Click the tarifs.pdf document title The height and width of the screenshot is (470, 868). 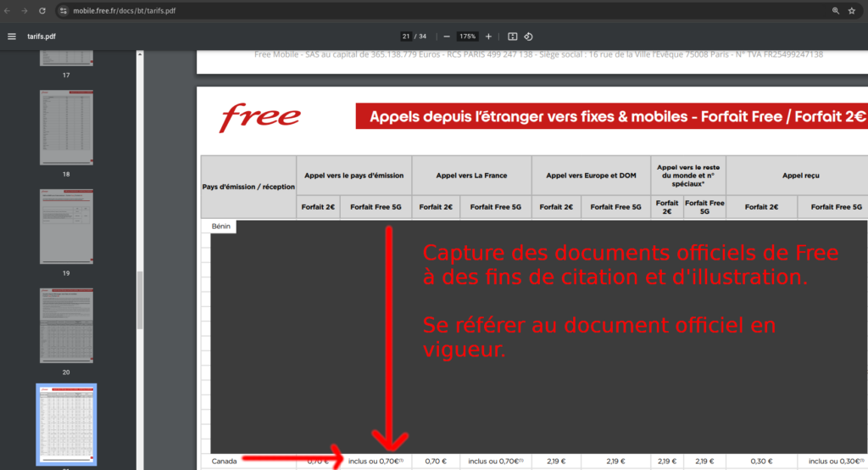[x=42, y=36]
